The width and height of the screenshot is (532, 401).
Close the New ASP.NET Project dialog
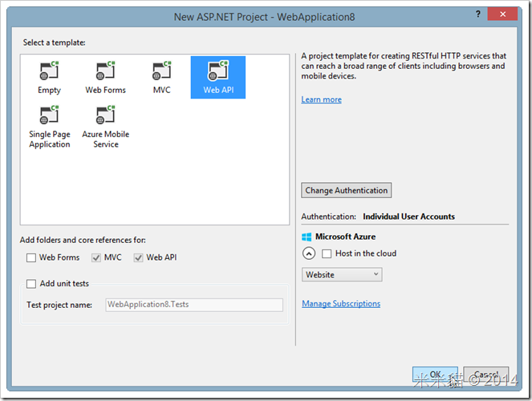pos(502,14)
